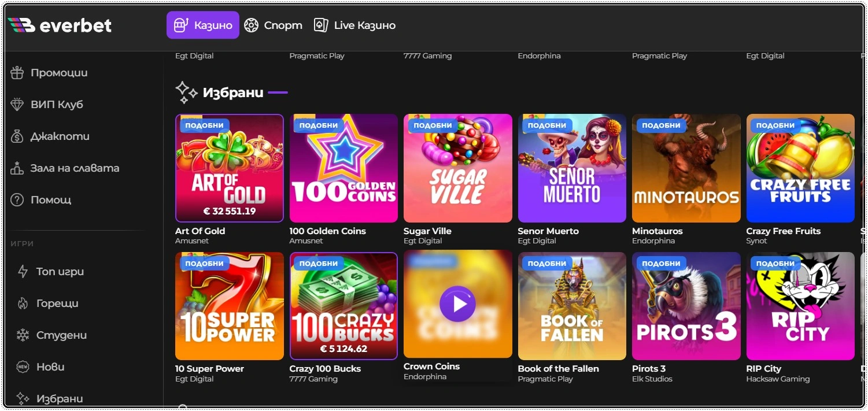
Task: Open the Book of the Fallen thumbnail
Action: tap(572, 306)
